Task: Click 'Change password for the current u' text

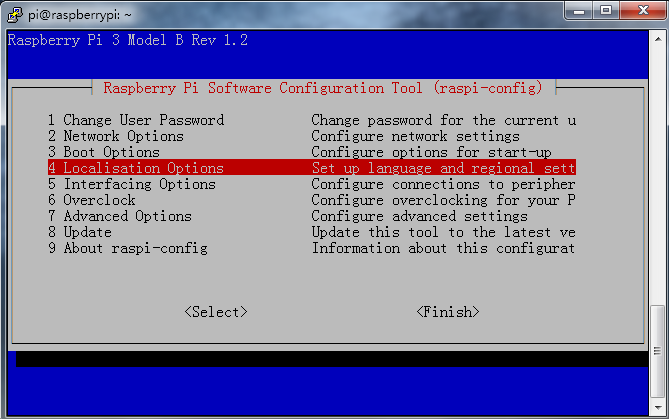Action: (444, 120)
